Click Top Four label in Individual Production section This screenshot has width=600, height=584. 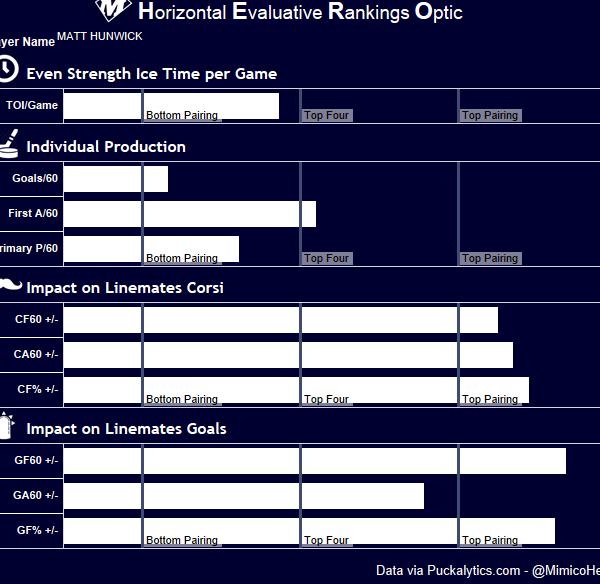click(327, 259)
